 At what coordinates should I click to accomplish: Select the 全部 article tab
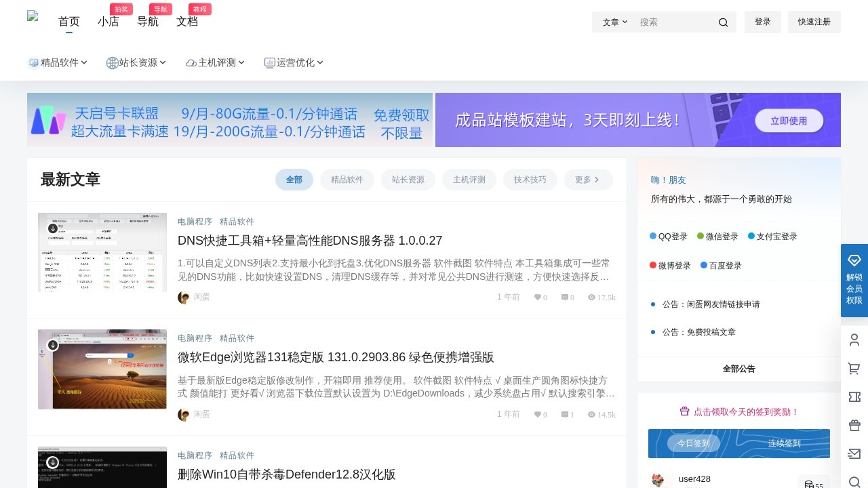(x=294, y=180)
